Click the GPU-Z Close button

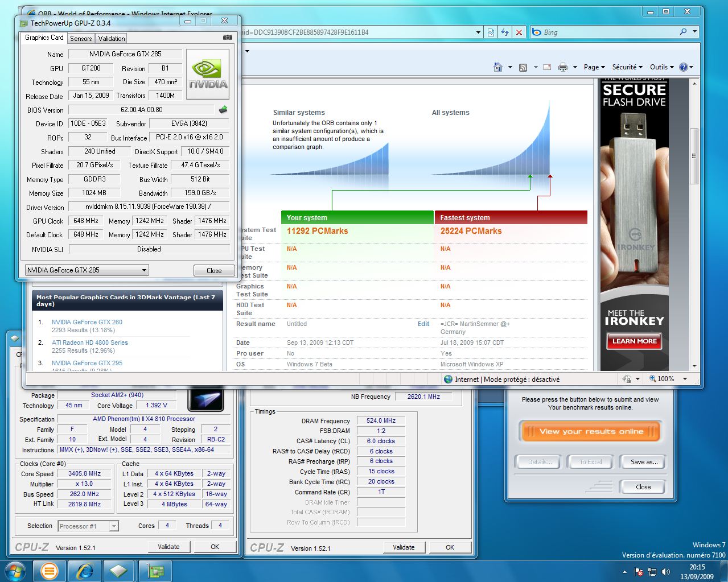pos(214,271)
